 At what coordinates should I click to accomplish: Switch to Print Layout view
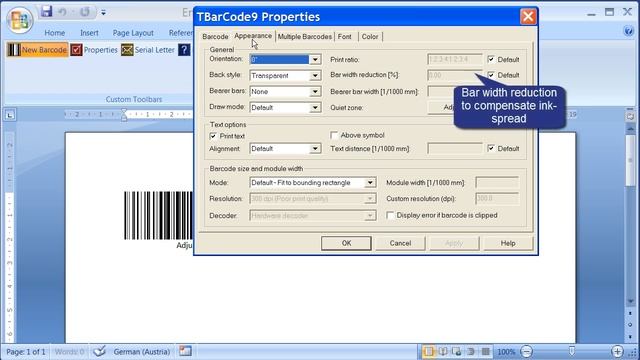tap(429, 351)
